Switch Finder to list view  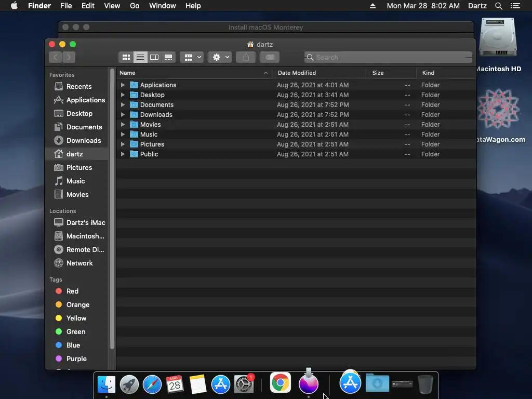(x=140, y=57)
